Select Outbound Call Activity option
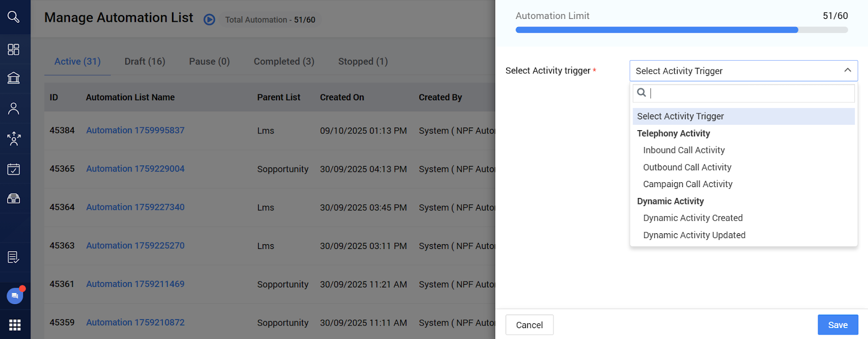 point(687,168)
